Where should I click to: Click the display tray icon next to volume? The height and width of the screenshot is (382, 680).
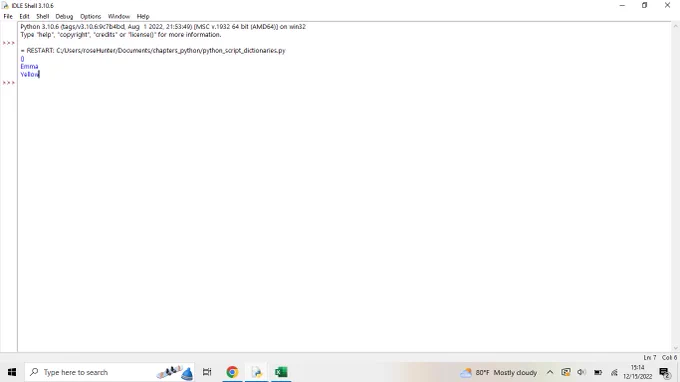(566, 372)
